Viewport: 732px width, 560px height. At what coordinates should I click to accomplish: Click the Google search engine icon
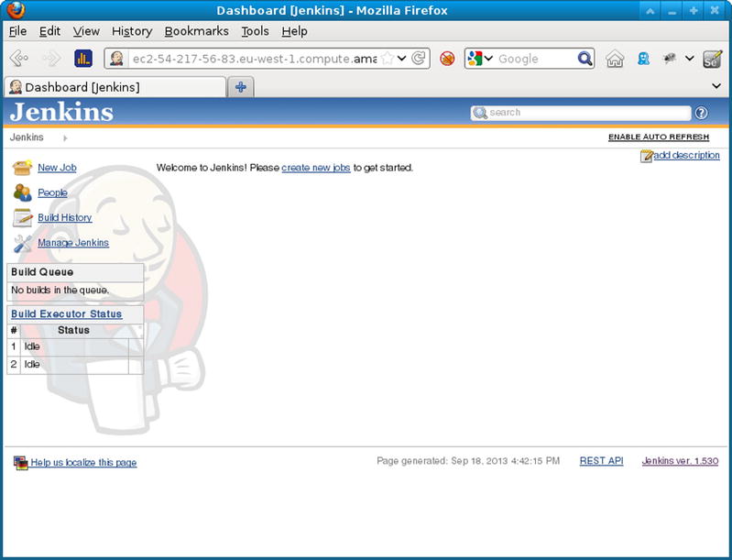point(475,59)
